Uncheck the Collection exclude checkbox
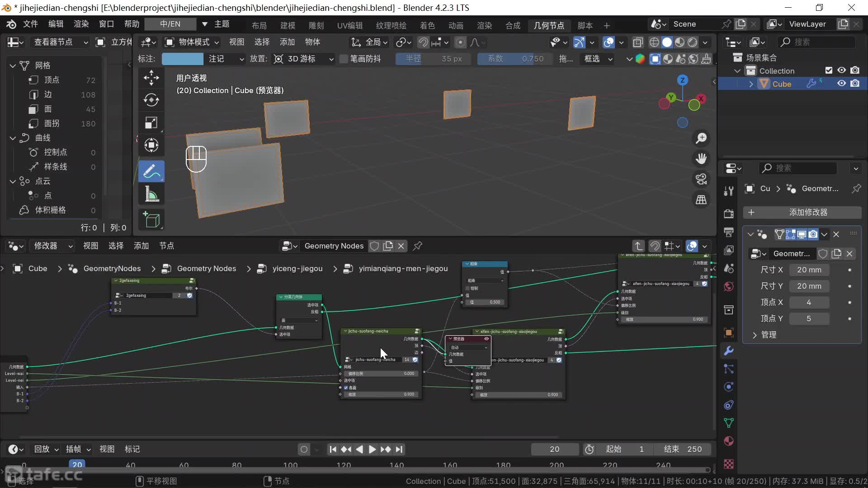 tap(828, 70)
